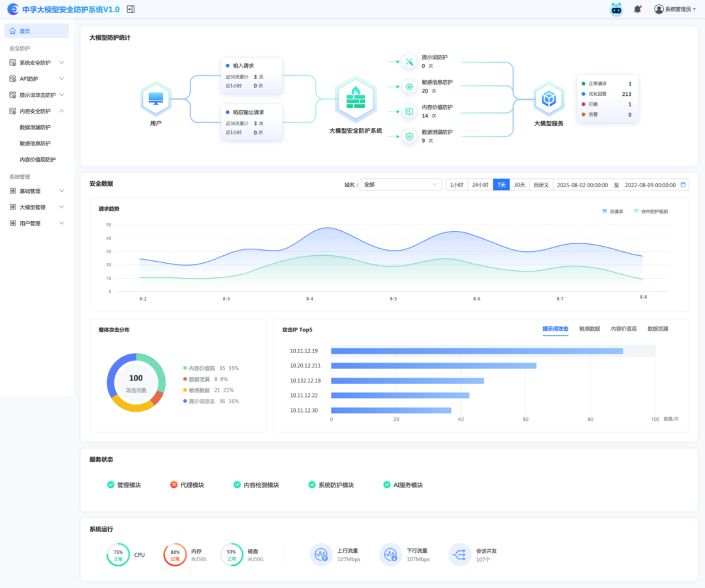Click the sidebar collapse icon beside the title
Viewport: 705px width, 588px height.
131,9
